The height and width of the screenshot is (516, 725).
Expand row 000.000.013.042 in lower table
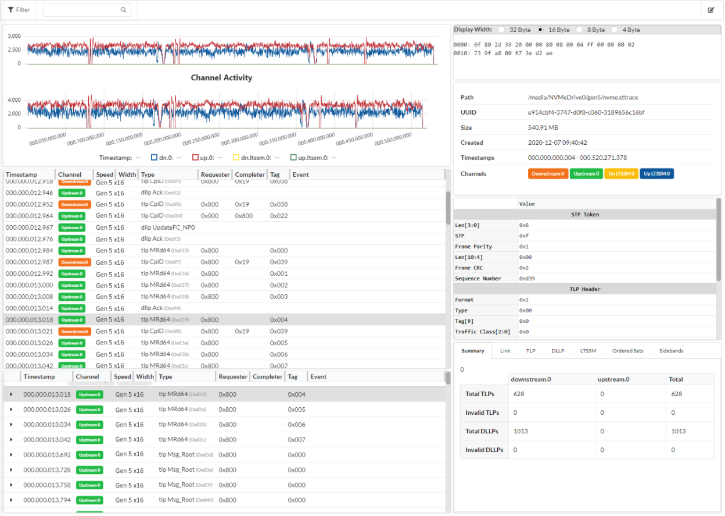click(11, 440)
